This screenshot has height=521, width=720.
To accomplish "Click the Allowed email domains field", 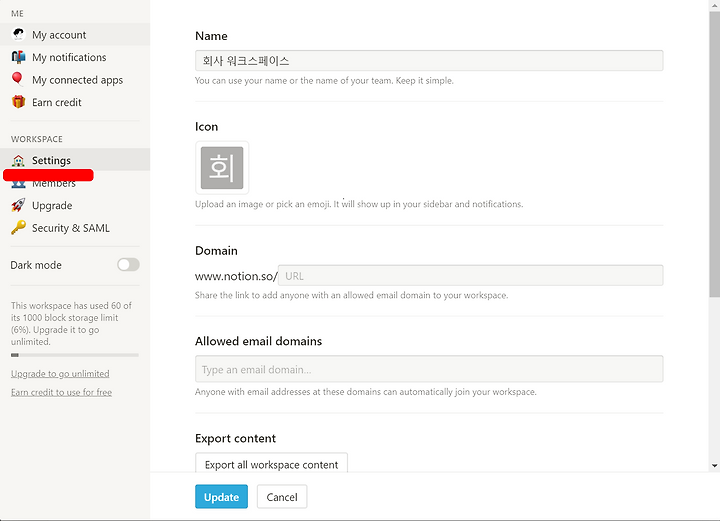I will click(429, 369).
